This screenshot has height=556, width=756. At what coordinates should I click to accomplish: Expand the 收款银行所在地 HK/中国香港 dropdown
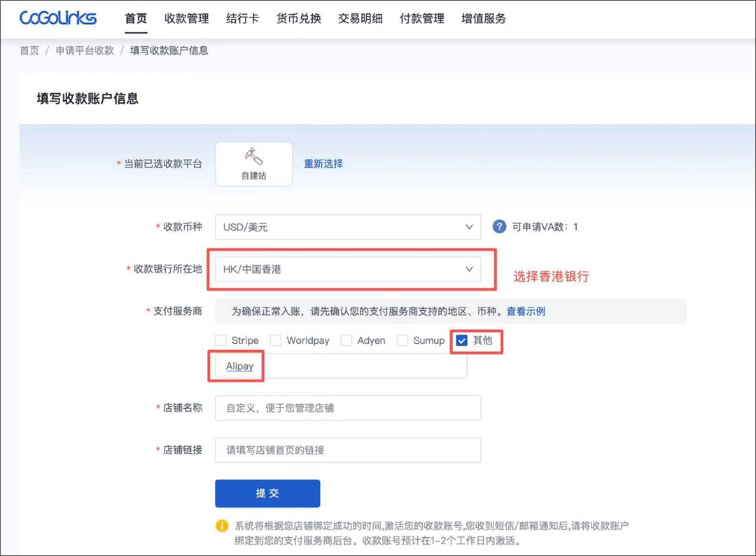pos(348,269)
